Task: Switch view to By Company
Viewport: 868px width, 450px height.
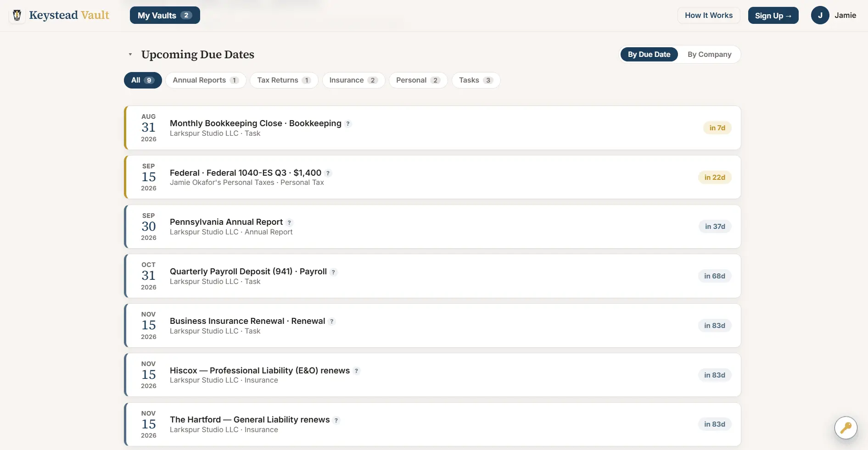Action: pos(709,54)
